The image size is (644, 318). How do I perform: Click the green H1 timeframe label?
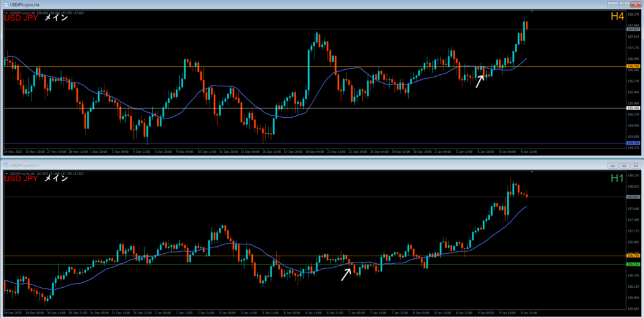(x=616, y=178)
